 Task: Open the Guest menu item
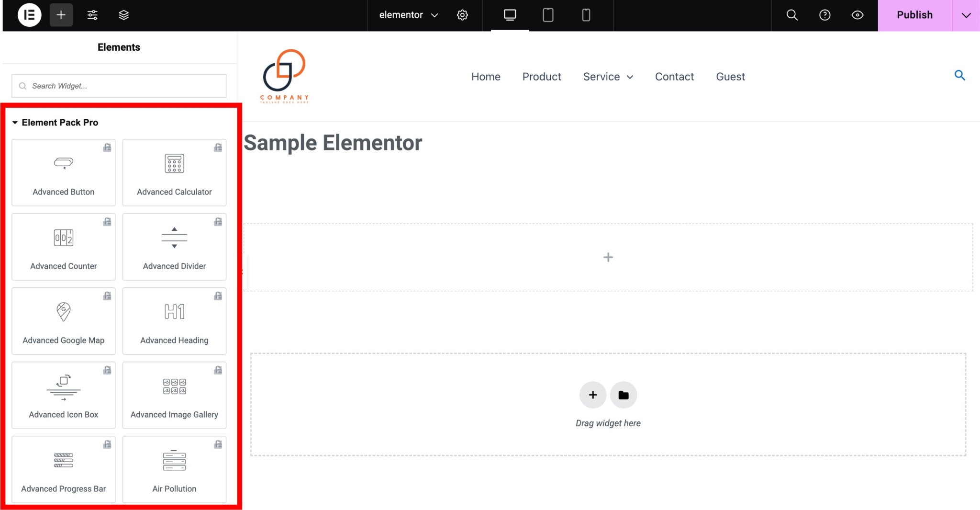(730, 77)
